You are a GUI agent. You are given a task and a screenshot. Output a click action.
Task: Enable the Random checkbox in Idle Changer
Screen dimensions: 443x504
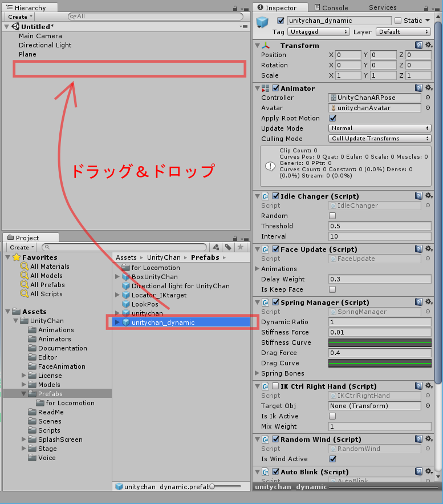pos(332,216)
